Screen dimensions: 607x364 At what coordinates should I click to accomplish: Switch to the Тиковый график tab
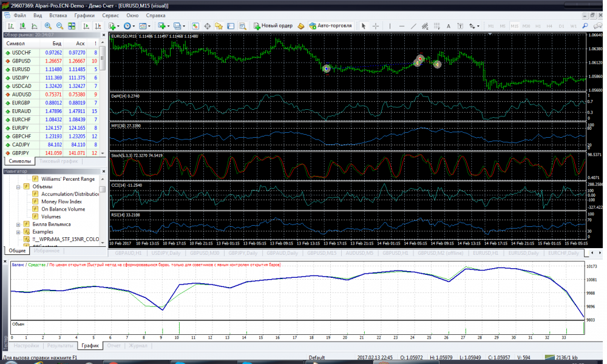pos(58,161)
